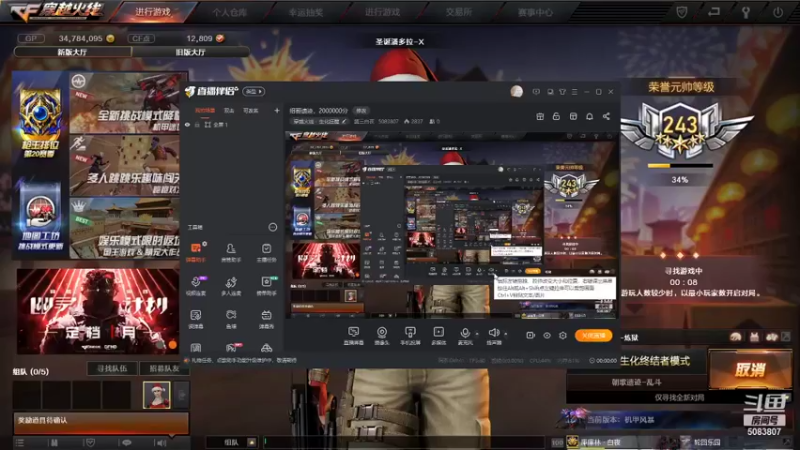Click the power icon in game top bar

click(778, 12)
